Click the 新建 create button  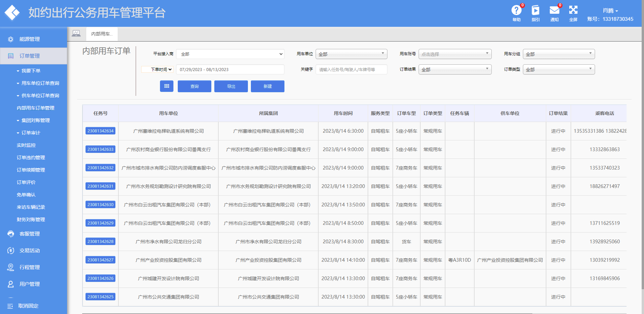tap(268, 86)
